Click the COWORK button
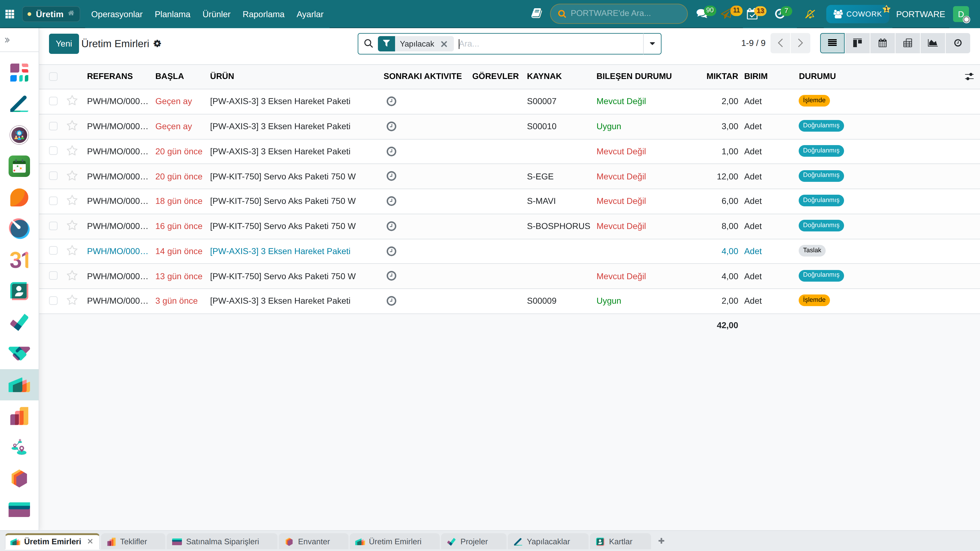The height and width of the screenshot is (551, 980). tap(858, 14)
